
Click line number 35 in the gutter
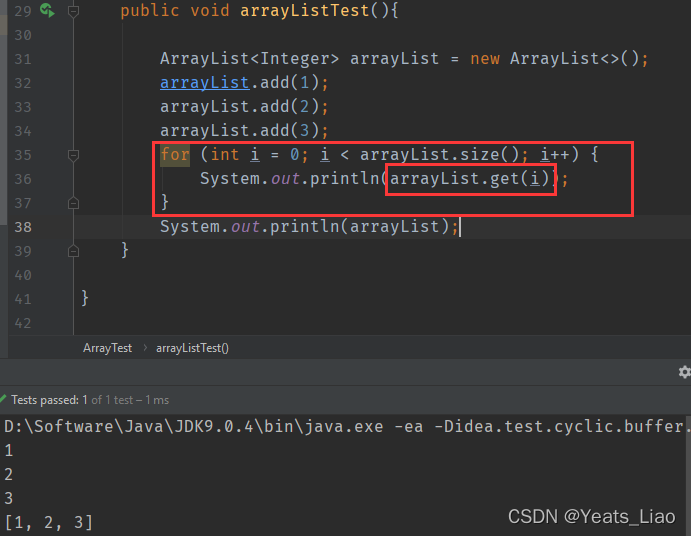pyautogui.click(x=23, y=155)
